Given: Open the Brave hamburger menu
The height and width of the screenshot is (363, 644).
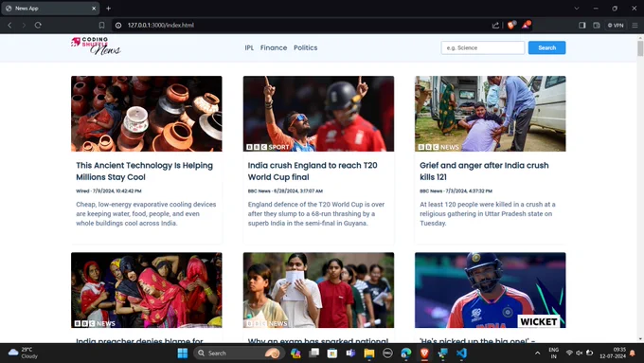Looking at the screenshot, I should coord(635,25).
